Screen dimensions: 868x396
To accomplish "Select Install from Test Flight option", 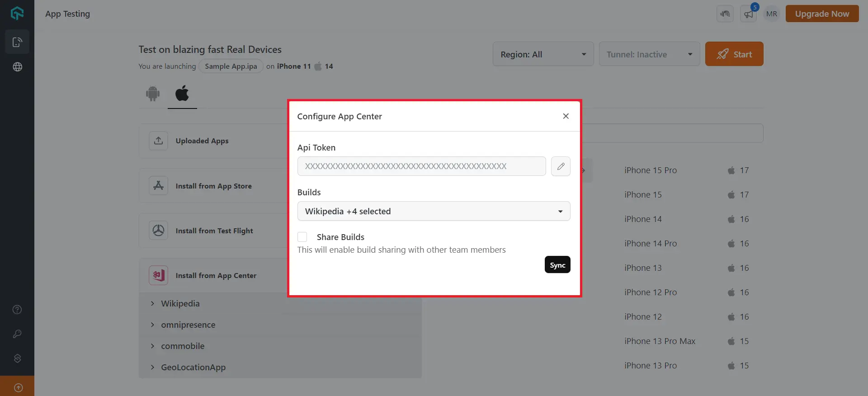I will point(214,231).
